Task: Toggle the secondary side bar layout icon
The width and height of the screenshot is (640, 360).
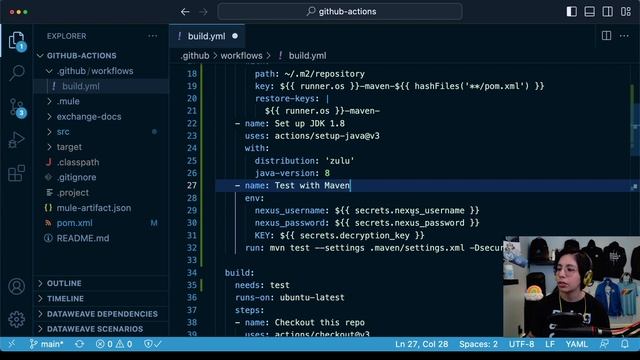Action: [607, 11]
